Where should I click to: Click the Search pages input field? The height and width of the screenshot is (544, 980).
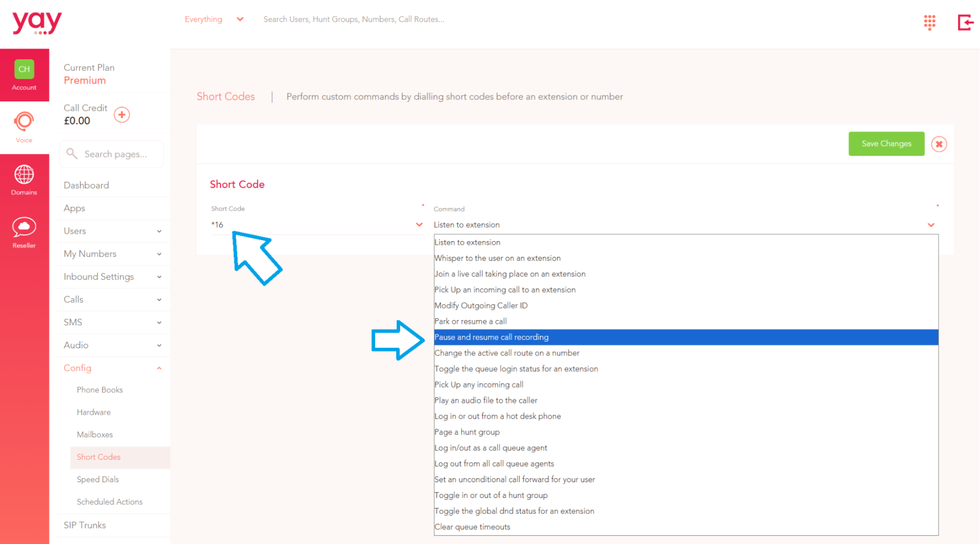(111, 154)
